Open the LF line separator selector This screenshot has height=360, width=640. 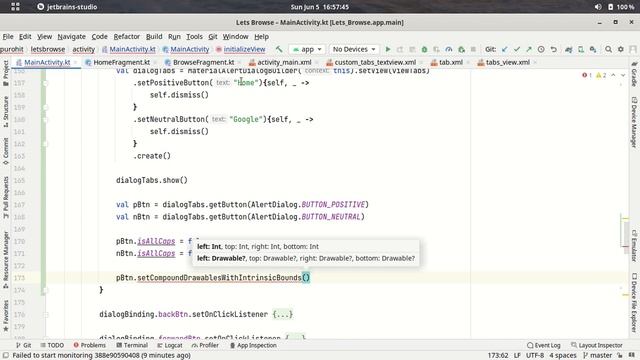[517, 356]
